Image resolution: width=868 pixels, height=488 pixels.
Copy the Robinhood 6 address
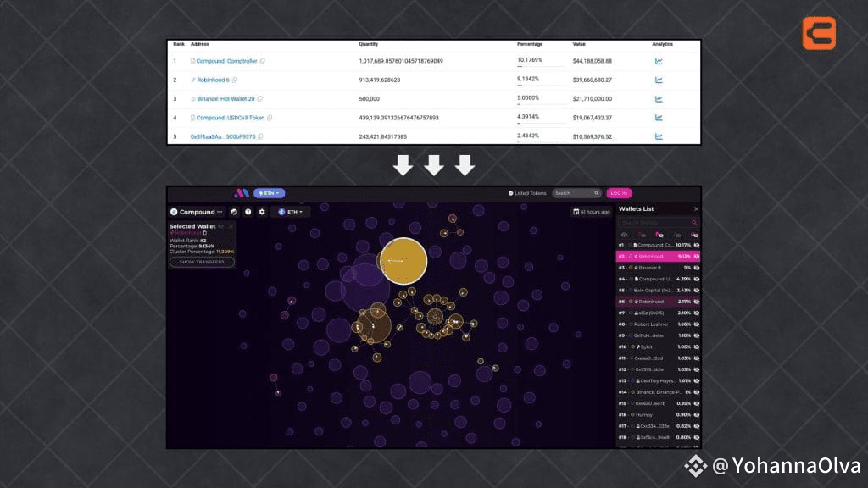pyautogui.click(x=235, y=80)
